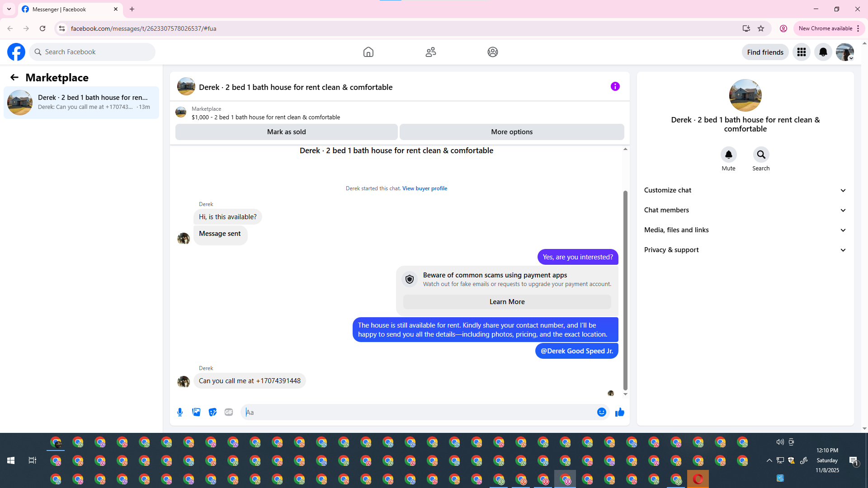
Task: Go to Facebook Home tab
Action: [368, 52]
